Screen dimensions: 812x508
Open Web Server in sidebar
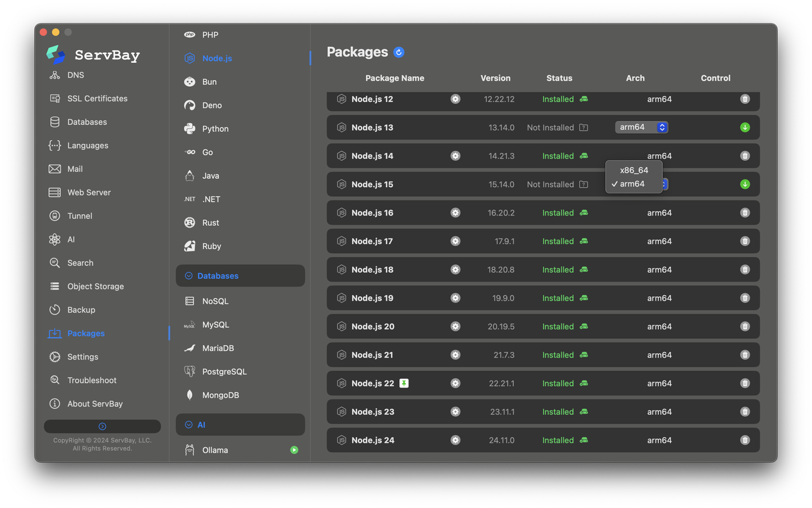point(89,192)
